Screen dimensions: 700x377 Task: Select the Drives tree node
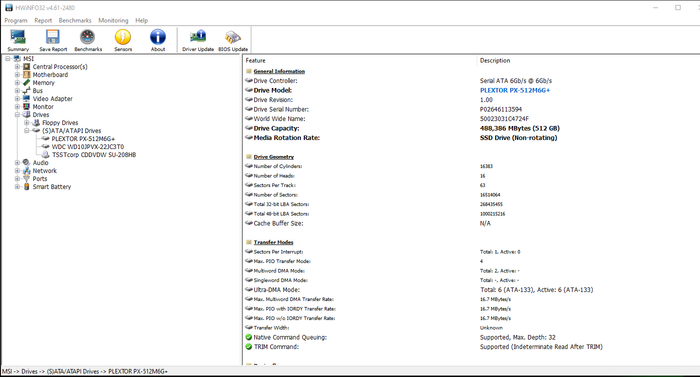pyautogui.click(x=41, y=115)
